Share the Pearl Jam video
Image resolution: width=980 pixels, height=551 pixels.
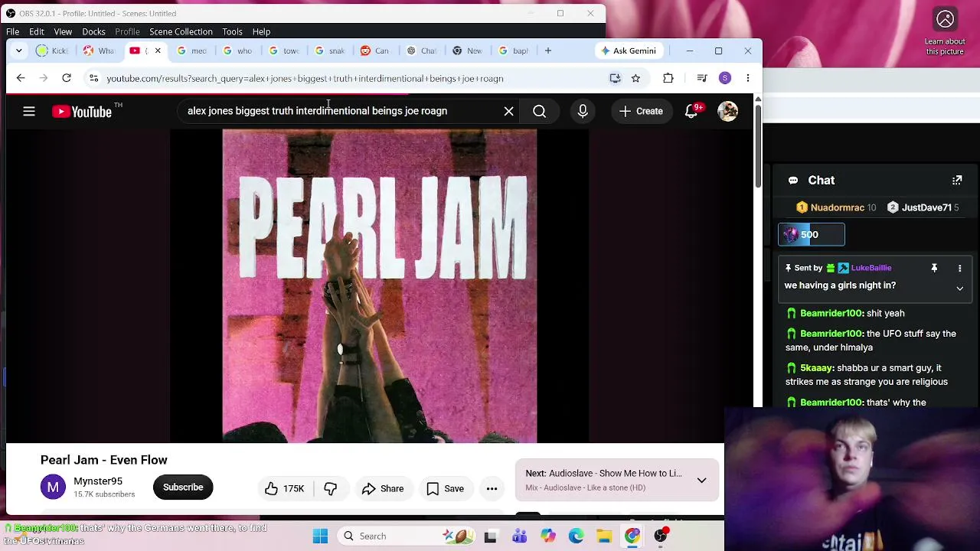click(x=382, y=488)
